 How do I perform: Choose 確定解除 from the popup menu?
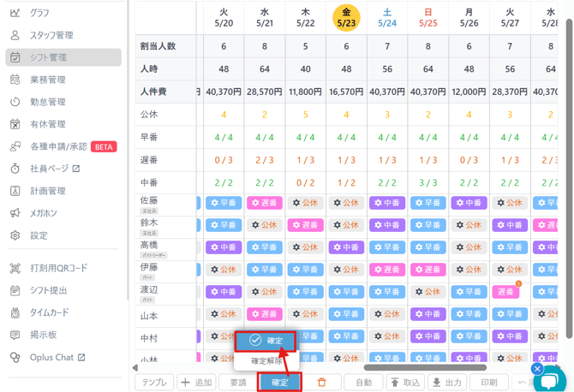[266, 361]
